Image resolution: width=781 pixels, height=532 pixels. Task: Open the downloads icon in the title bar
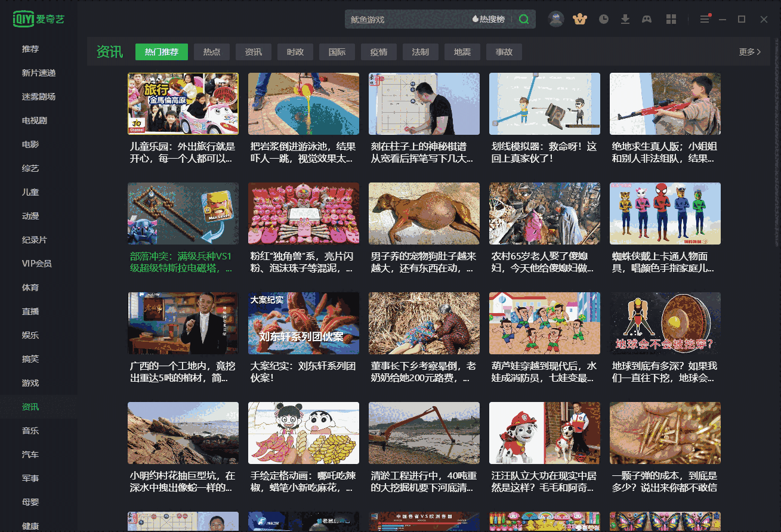point(625,18)
